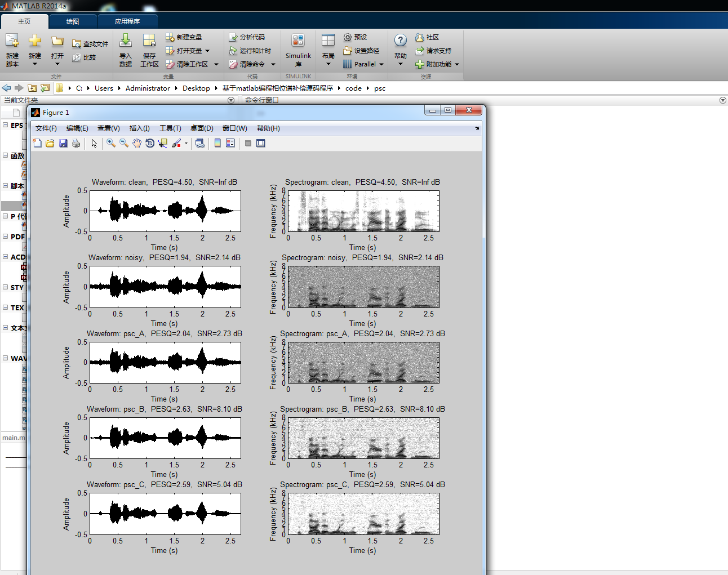The image size is (728, 575).
Task: Open file icon in Figure 1 toolbar
Action: click(50, 143)
